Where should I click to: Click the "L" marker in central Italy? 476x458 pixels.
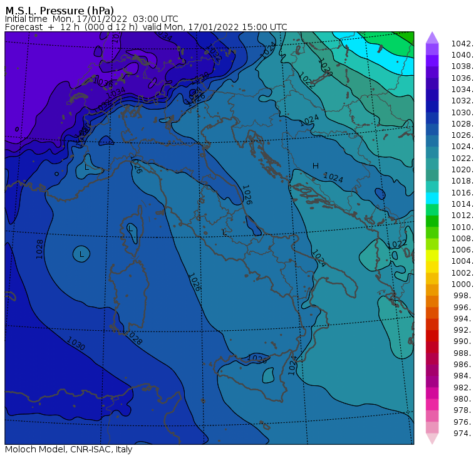[x=224, y=232]
